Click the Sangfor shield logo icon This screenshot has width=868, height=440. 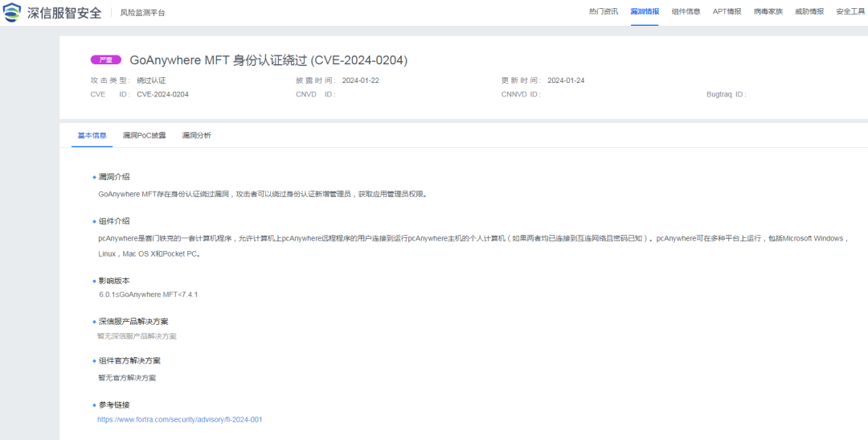[x=13, y=12]
